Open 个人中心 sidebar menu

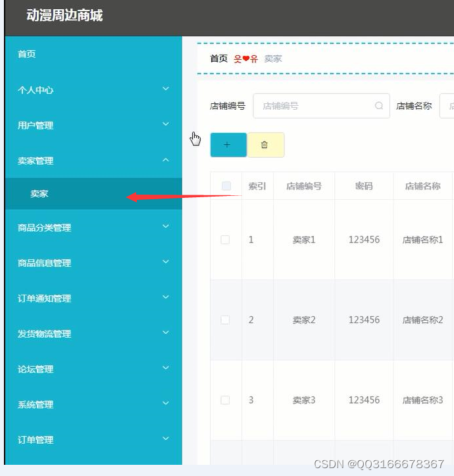click(x=93, y=89)
